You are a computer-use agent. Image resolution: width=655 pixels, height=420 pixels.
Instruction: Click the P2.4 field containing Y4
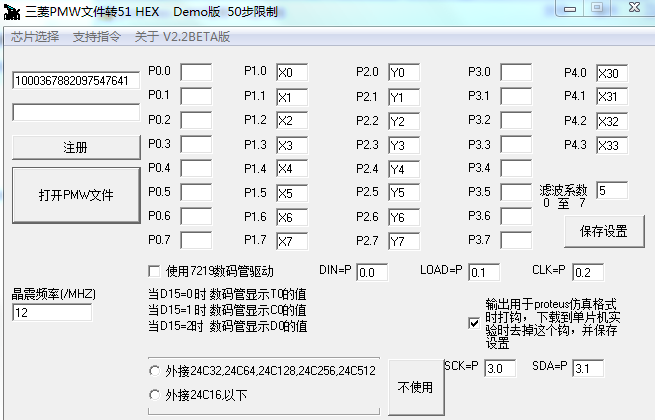click(404, 169)
